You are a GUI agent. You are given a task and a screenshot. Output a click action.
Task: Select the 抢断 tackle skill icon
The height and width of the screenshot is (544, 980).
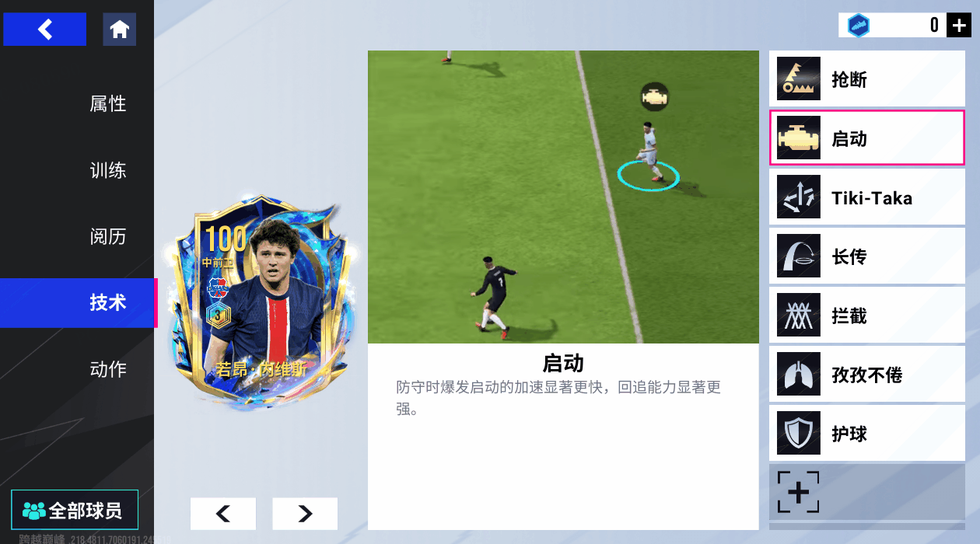(799, 78)
